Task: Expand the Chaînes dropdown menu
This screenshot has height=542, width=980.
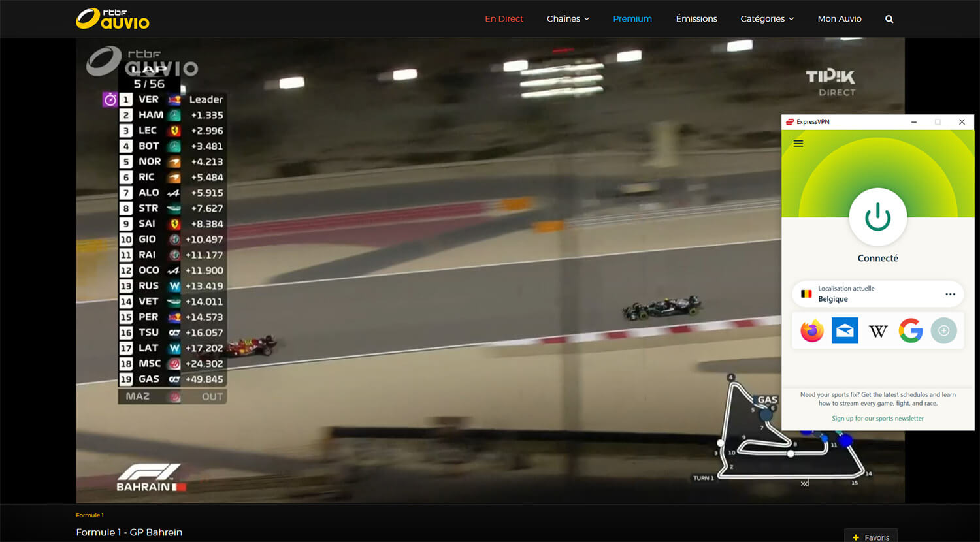Action: 568,19
